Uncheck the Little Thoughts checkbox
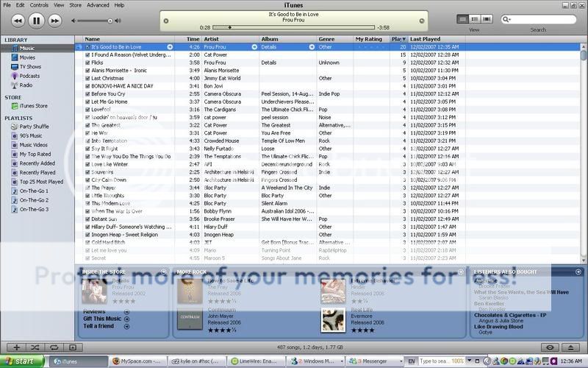 click(x=87, y=196)
